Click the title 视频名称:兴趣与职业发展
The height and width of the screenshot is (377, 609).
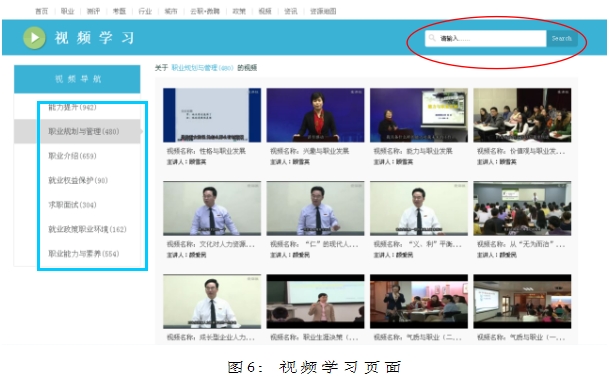pos(310,151)
